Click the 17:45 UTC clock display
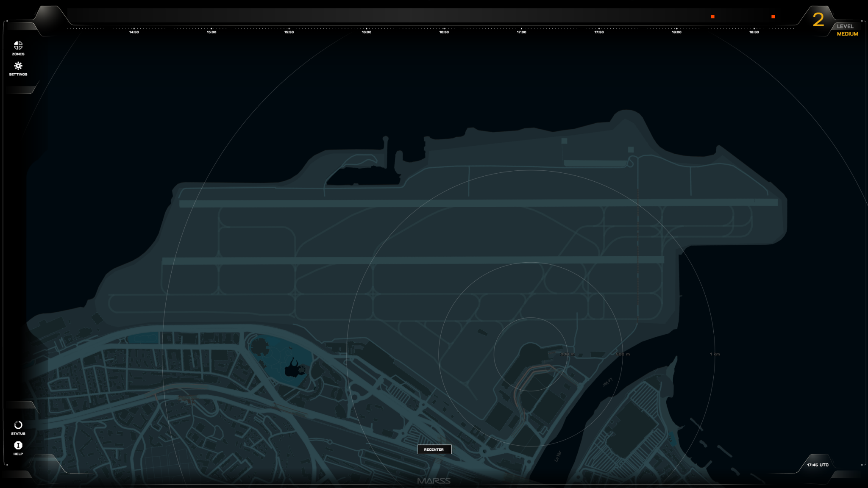868x488 pixels. [818, 465]
